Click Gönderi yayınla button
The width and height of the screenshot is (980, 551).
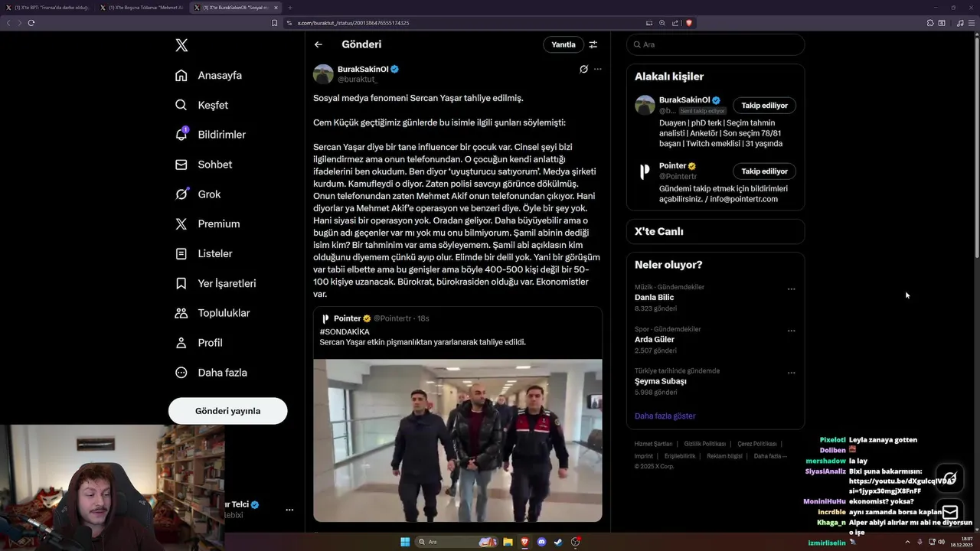[228, 411]
